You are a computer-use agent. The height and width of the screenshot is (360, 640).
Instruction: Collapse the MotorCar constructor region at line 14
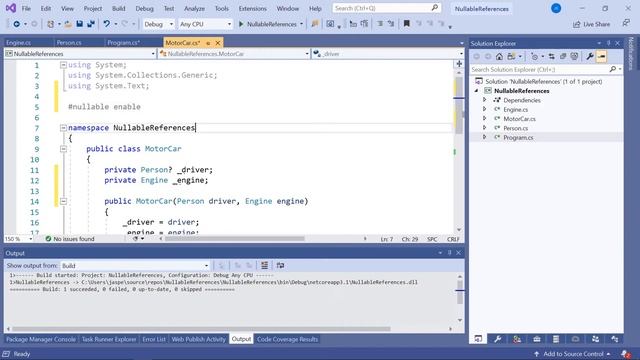[63, 201]
